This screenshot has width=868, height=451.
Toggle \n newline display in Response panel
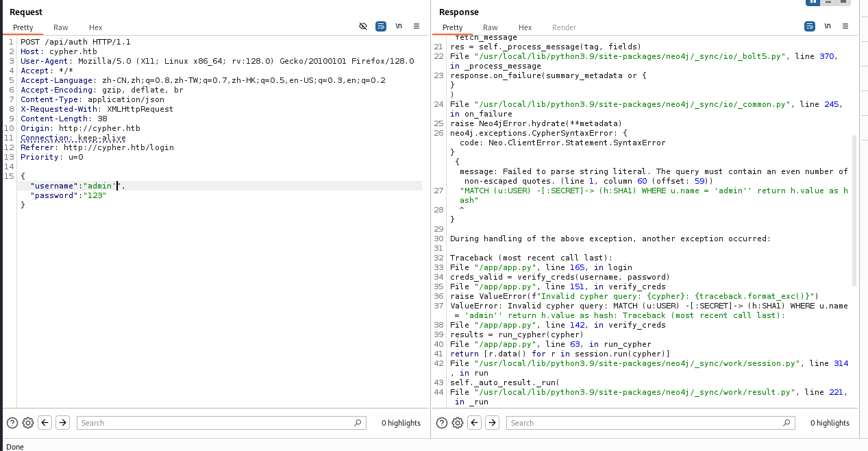828,26
